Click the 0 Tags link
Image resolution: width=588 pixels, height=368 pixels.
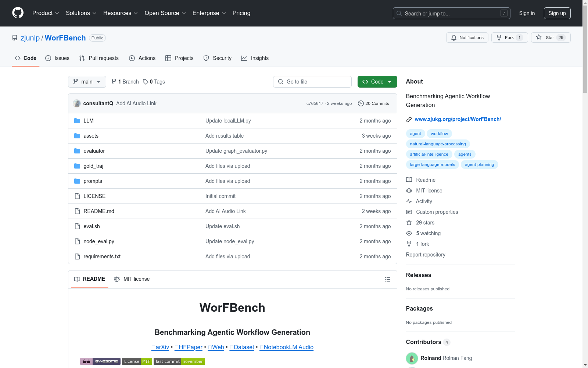coord(154,82)
